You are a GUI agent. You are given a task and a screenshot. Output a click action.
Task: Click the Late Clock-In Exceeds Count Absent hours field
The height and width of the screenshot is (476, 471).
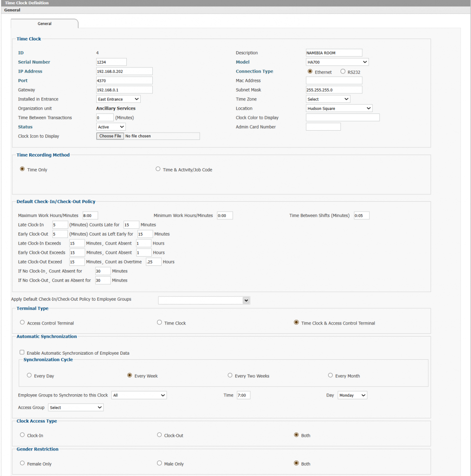click(x=143, y=243)
